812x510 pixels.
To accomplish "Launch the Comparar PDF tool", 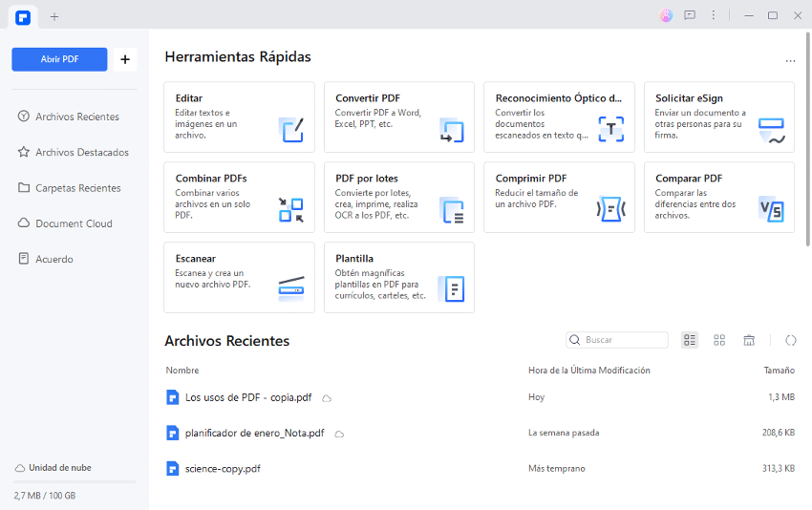I will click(x=718, y=197).
